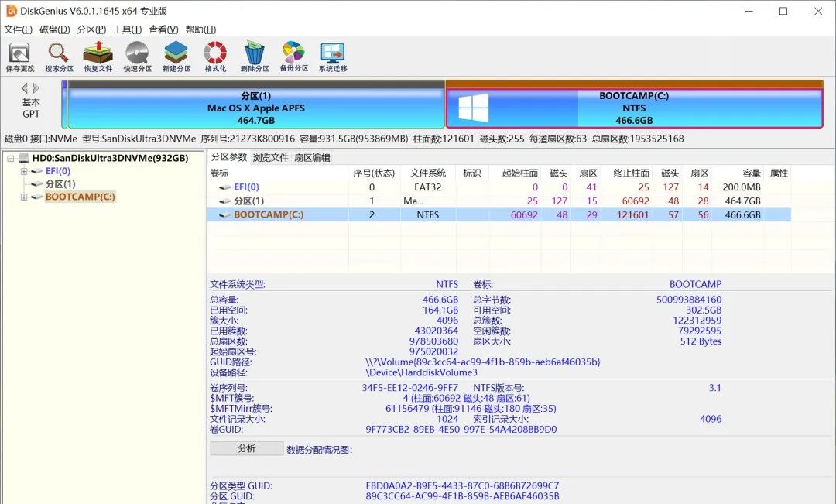Click the Delete Partition (删除分区) bin icon
Viewport: 836px width, 504px height.
(255, 57)
